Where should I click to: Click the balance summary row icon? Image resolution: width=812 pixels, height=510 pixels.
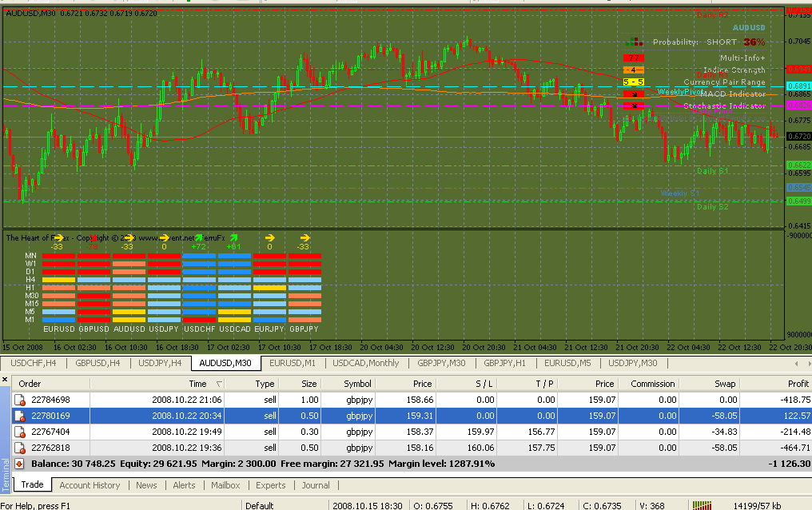[19, 464]
